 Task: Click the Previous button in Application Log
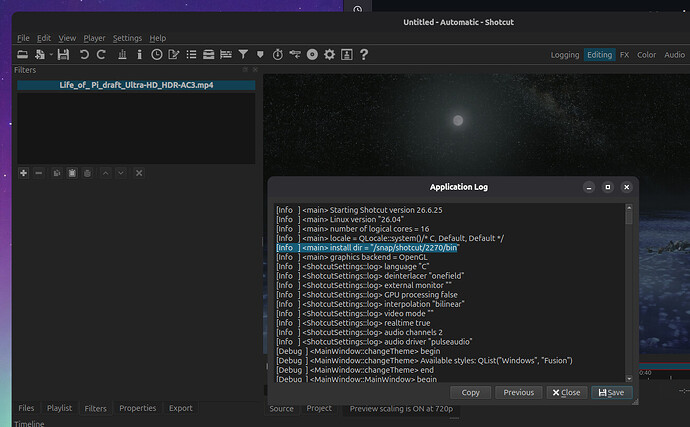518,392
